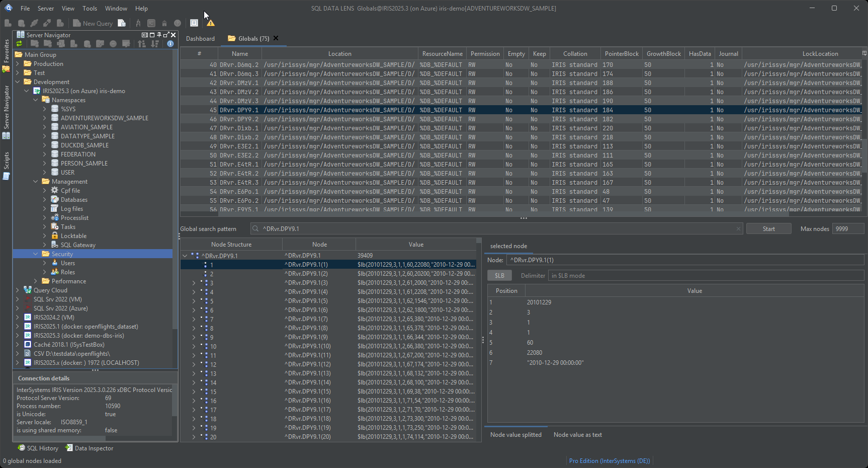Click the remove circle icon in navigator toolbar

[113, 44]
